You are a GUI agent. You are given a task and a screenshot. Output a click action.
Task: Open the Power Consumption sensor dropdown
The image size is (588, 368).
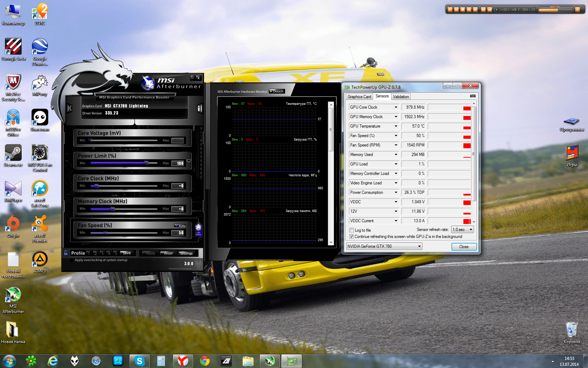pos(396,192)
